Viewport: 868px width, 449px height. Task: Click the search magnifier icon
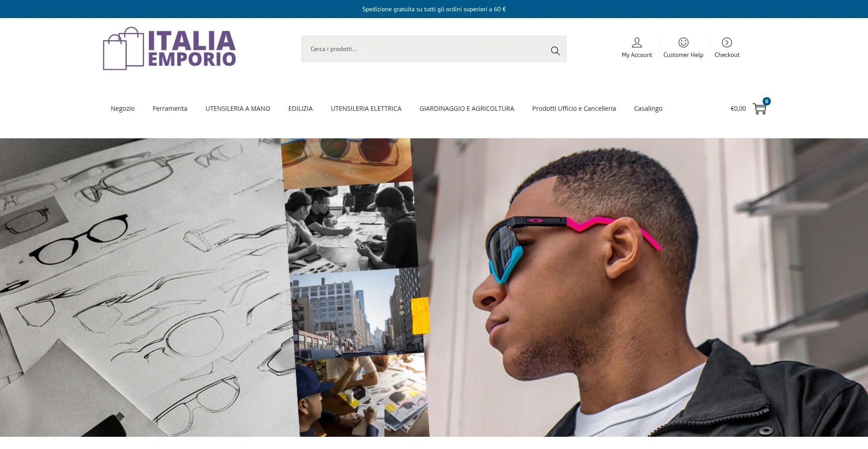point(555,51)
